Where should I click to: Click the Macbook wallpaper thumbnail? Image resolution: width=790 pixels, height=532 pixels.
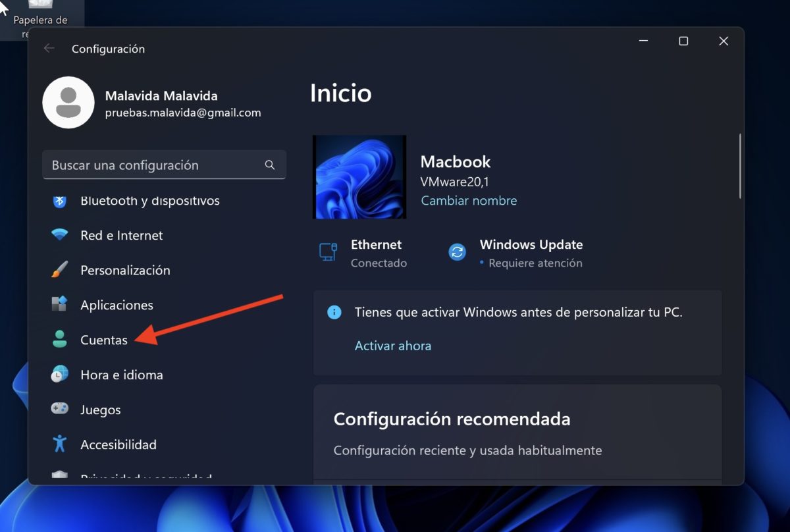coord(359,176)
